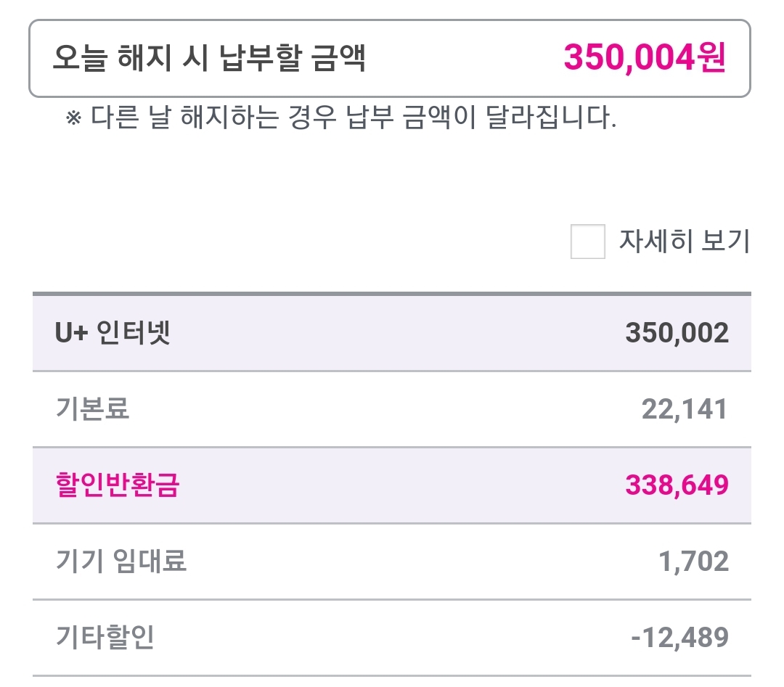Click the 오늘 해지 시 납부할 금액 title
This screenshot has height=687, width=784.
(x=209, y=59)
